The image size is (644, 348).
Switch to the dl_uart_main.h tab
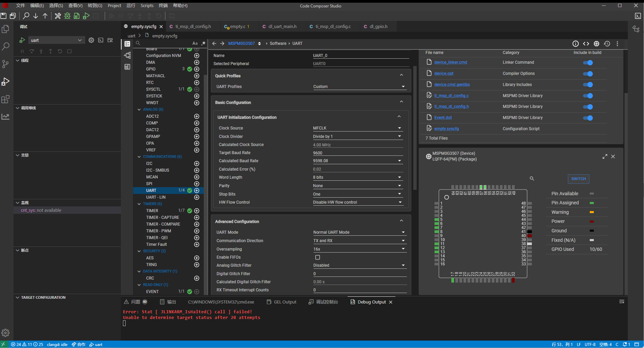(282, 27)
